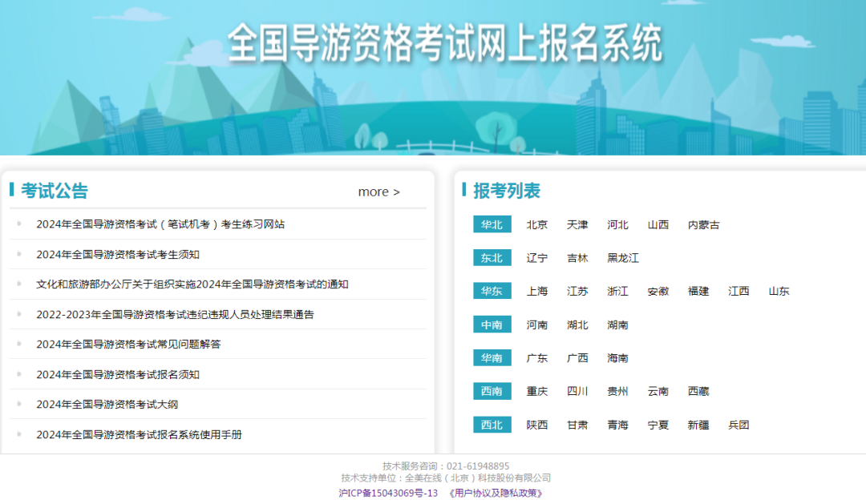Choose 北京 in the registration list

pos(537,224)
